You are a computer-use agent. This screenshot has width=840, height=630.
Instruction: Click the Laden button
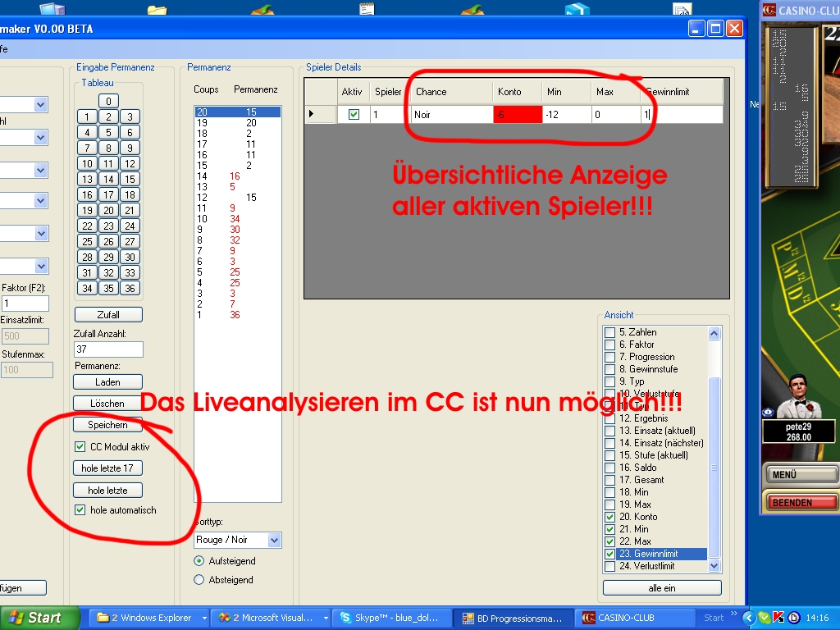[x=107, y=382]
